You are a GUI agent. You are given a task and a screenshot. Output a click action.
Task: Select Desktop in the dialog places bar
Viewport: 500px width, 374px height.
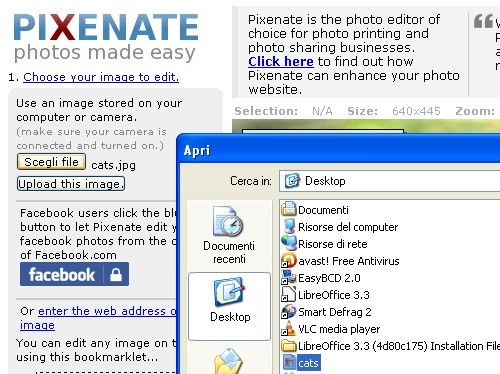click(x=230, y=306)
